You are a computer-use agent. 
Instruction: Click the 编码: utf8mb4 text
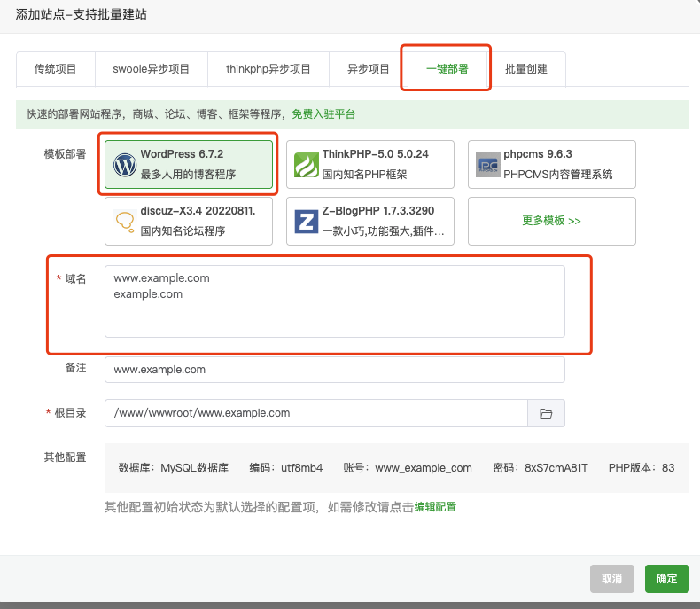pyautogui.click(x=285, y=468)
